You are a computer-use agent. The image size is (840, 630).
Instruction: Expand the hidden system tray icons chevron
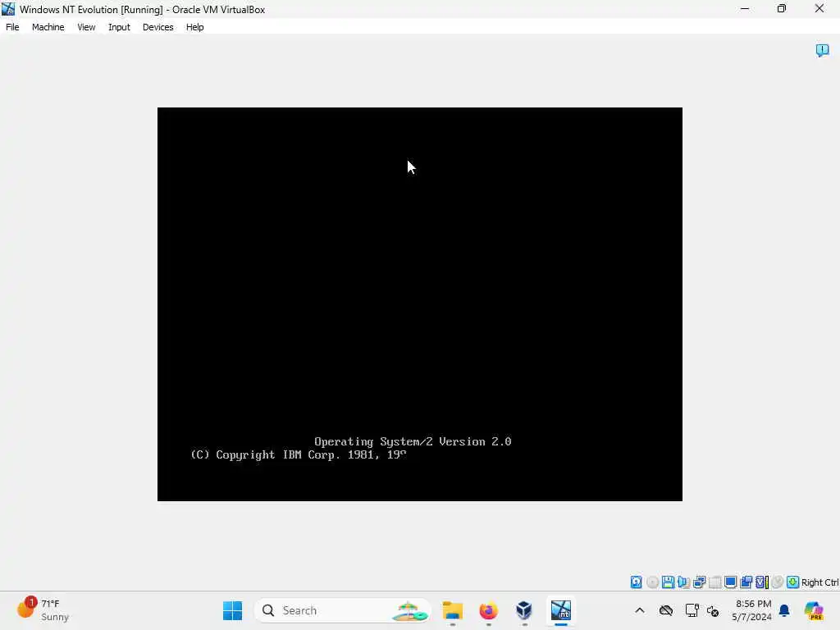tap(640, 610)
